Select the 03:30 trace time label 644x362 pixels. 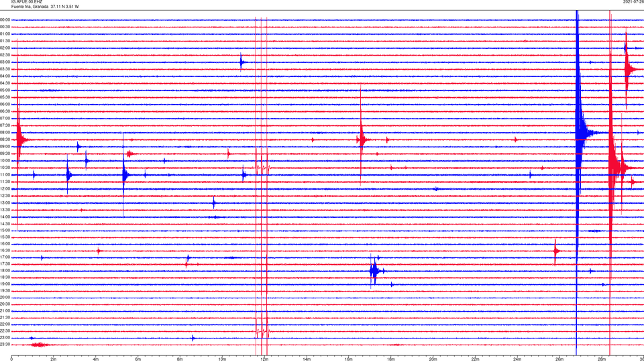tap(5, 69)
